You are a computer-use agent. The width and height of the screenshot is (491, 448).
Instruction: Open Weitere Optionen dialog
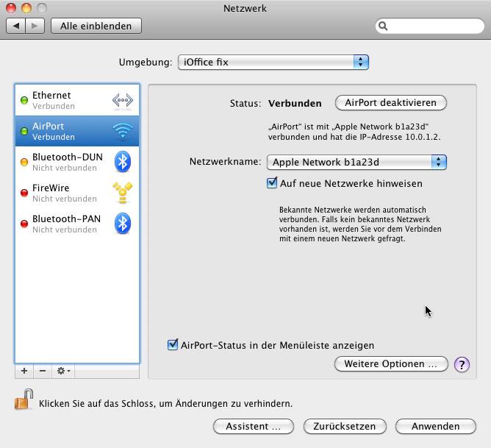[391, 364]
